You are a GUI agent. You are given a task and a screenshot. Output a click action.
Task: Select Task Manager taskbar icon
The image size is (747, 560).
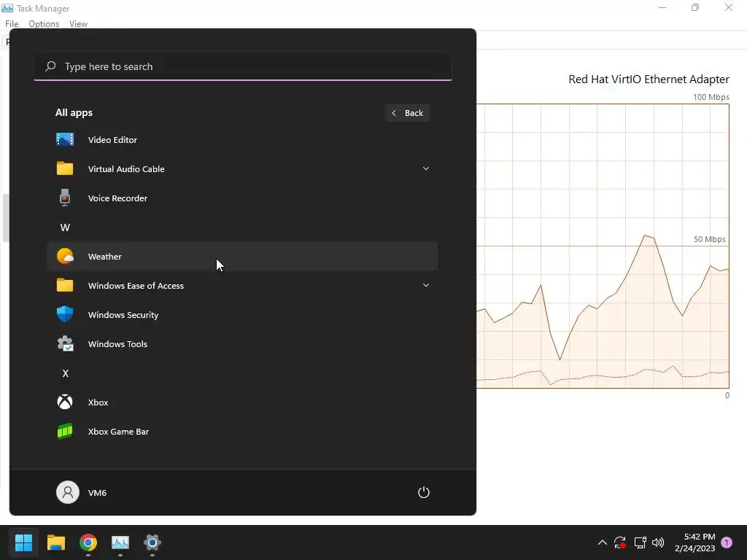point(120,542)
